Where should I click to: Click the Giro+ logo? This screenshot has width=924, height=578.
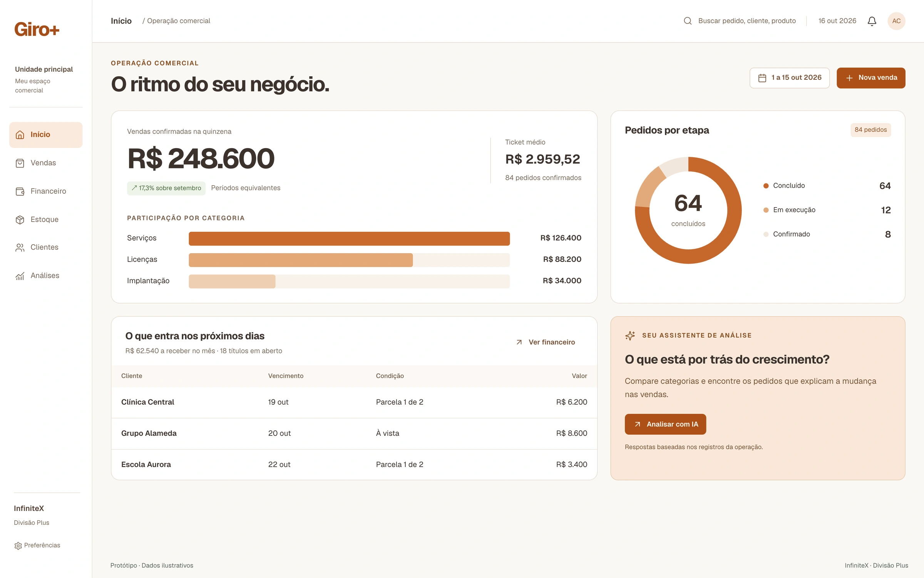pos(37,30)
